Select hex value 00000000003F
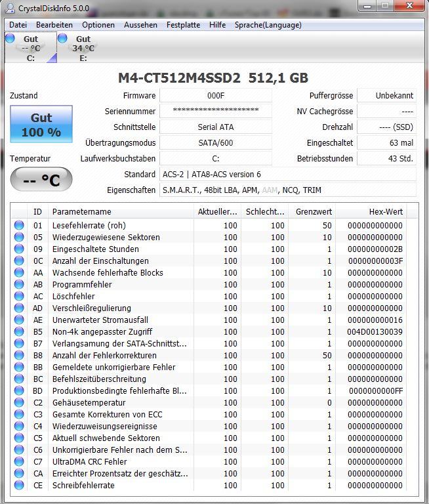The image size is (429, 504). [x=375, y=261]
